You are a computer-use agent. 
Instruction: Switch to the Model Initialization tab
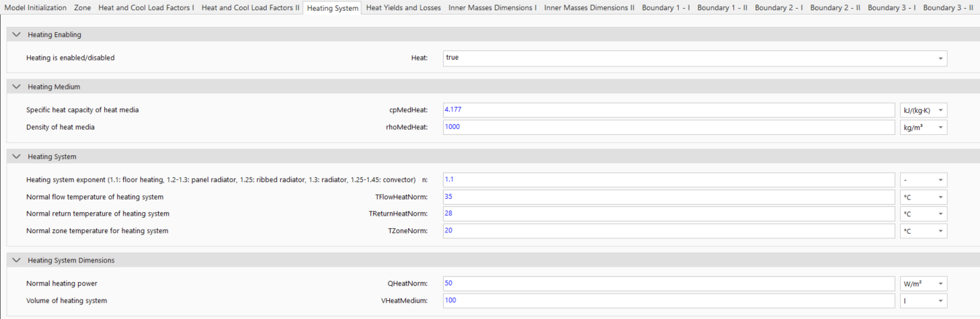click(x=36, y=8)
